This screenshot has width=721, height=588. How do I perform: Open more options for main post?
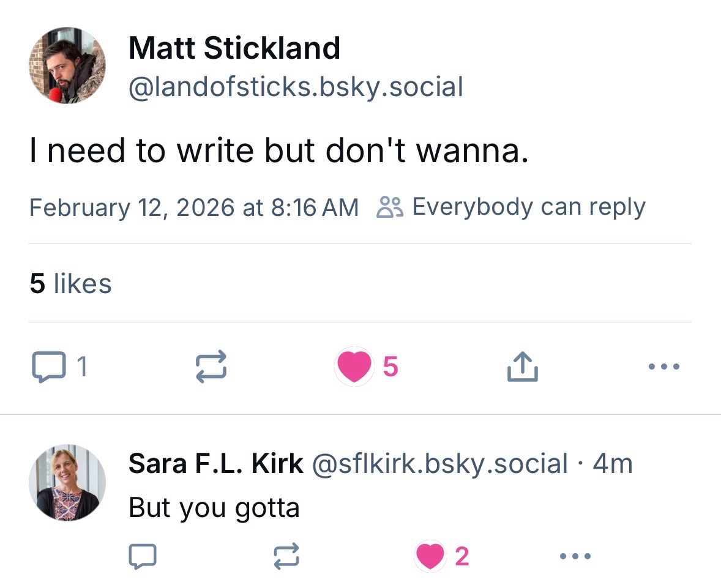click(663, 367)
